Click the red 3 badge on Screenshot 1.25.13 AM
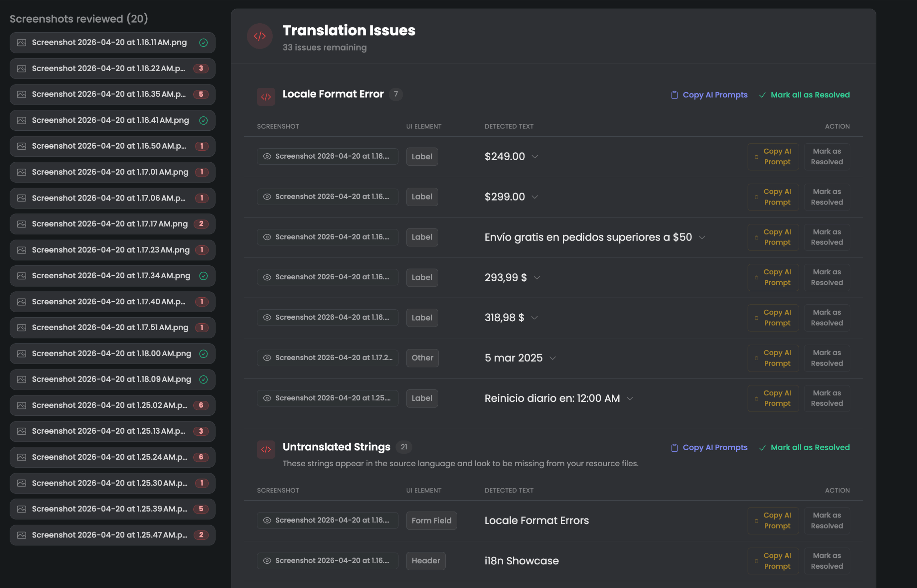The width and height of the screenshot is (917, 588). [x=201, y=431]
